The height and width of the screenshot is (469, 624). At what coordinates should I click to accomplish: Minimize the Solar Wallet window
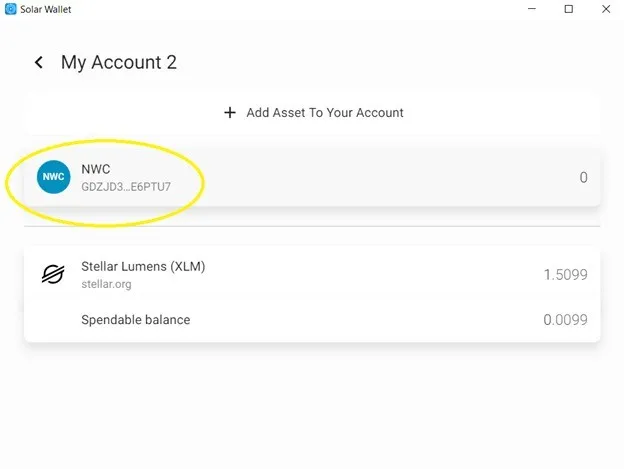pos(532,9)
